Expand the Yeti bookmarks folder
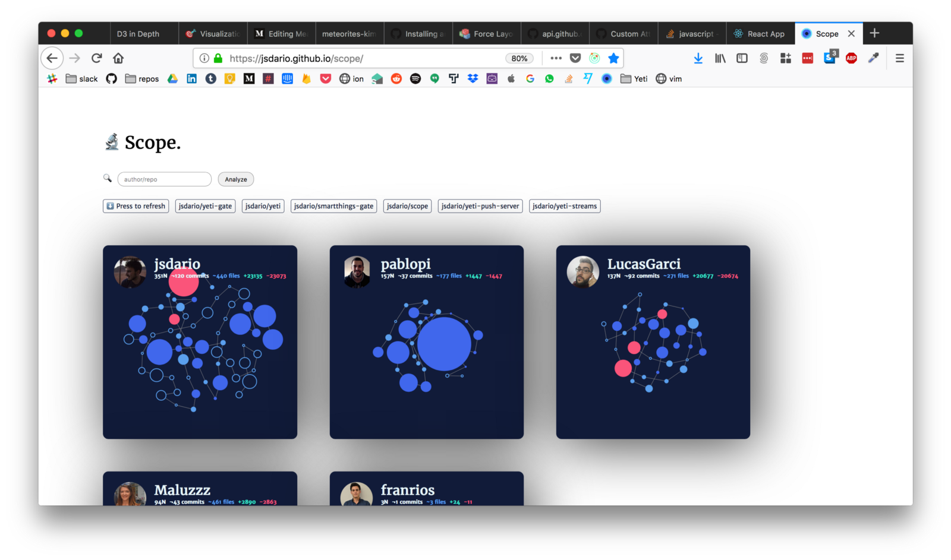The width and height of the screenshot is (951, 560). tap(634, 79)
